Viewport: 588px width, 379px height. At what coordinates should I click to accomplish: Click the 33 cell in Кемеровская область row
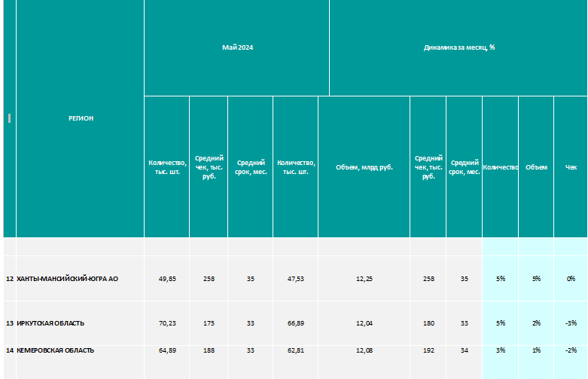250,362
